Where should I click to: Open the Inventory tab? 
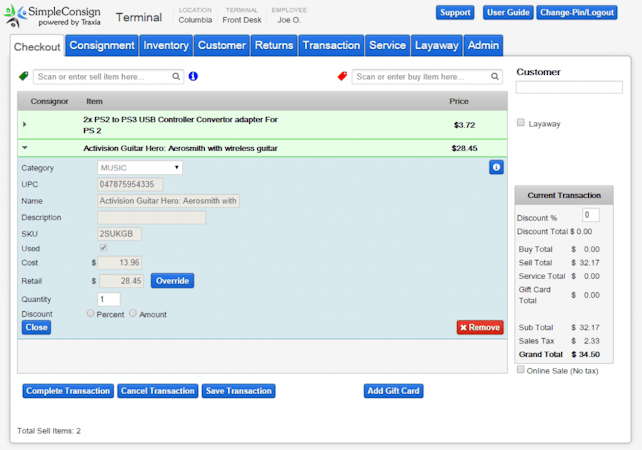click(x=166, y=45)
